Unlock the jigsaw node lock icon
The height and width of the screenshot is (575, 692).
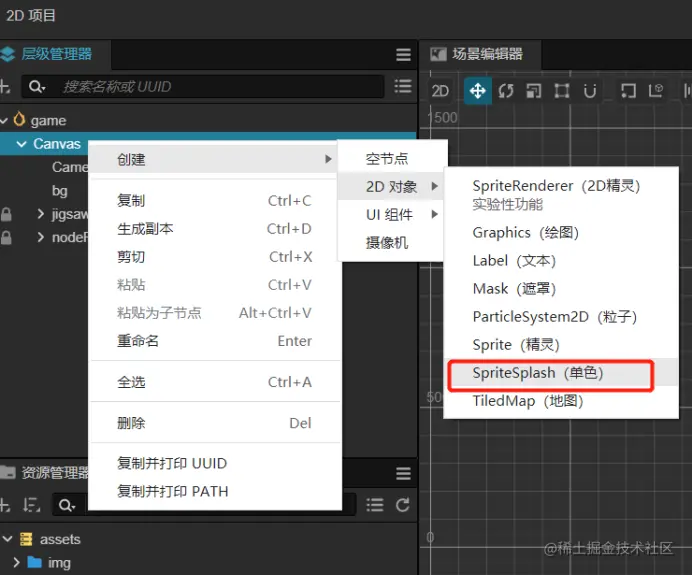pos(6,214)
